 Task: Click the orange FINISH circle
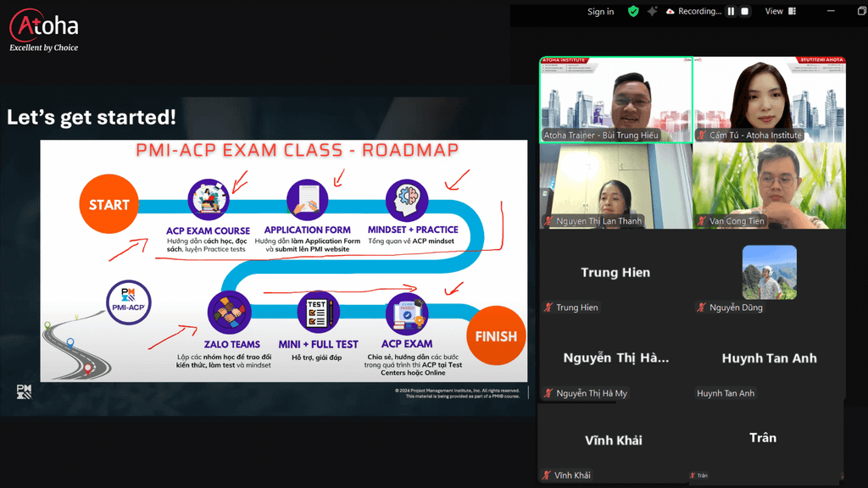tap(496, 335)
